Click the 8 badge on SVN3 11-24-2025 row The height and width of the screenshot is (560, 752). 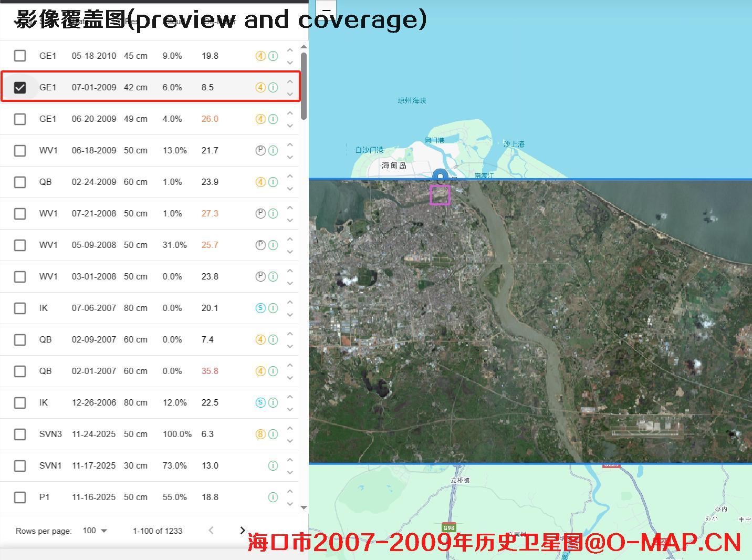click(260, 434)
